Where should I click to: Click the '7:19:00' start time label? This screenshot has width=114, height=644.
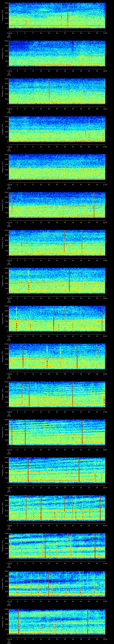pos(9,147)
